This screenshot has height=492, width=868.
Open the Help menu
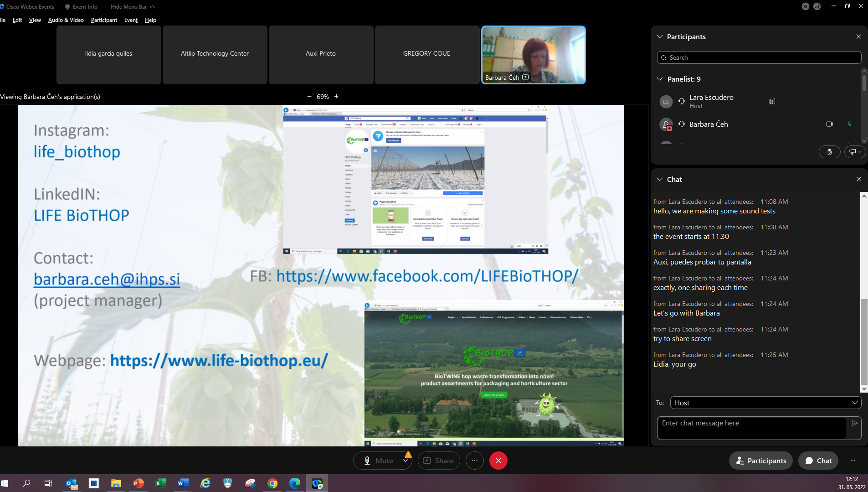[150, 20]
